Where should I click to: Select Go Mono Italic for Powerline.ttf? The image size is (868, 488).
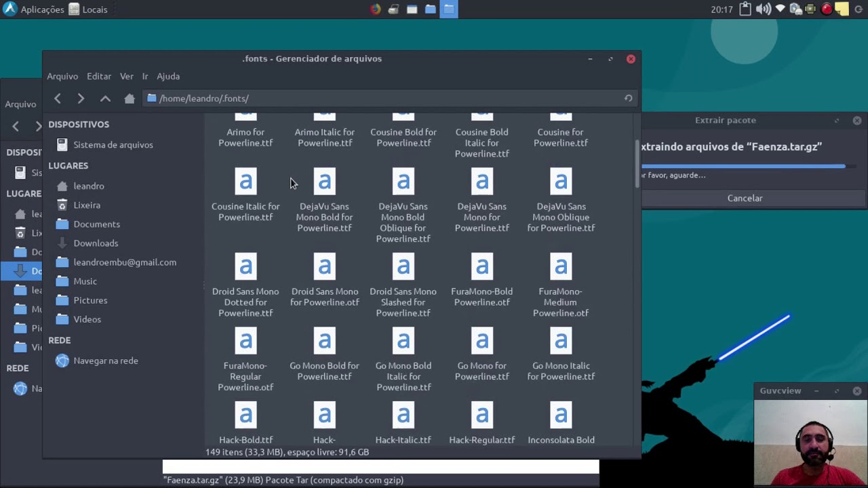[561, 354]
